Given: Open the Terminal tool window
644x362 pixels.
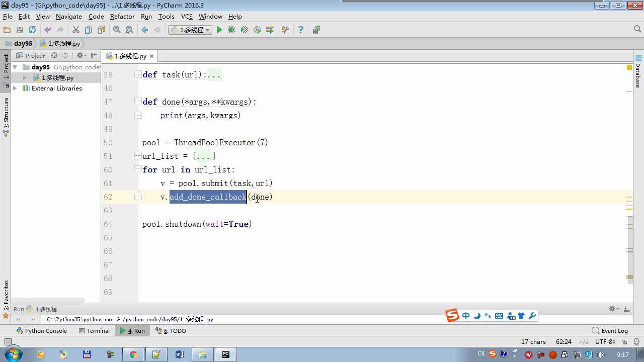Looking at the screenshot, I should point(94,331).
